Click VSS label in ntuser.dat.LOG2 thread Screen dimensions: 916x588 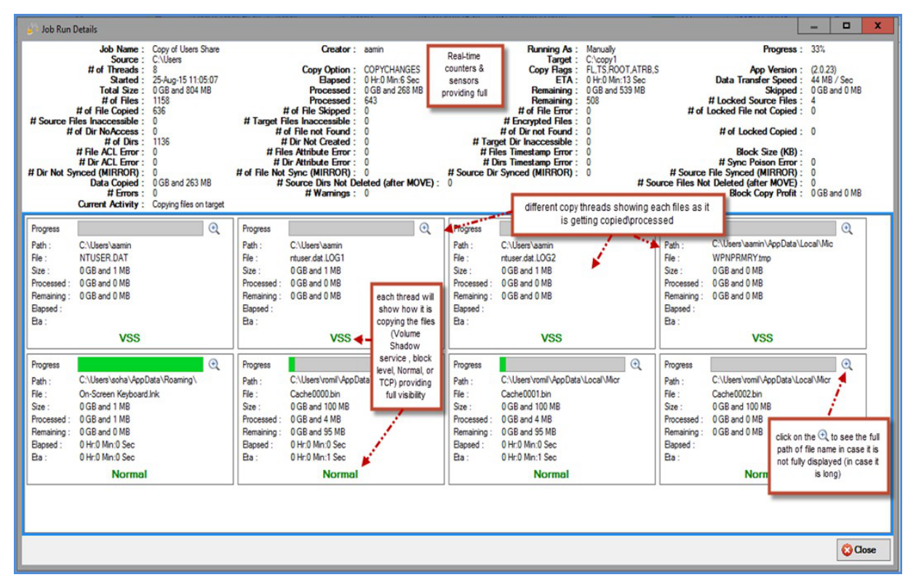point(551,338)
